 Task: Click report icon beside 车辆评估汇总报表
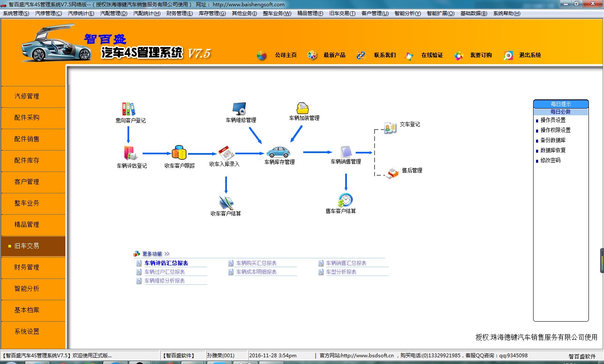[x=139, y=263]
